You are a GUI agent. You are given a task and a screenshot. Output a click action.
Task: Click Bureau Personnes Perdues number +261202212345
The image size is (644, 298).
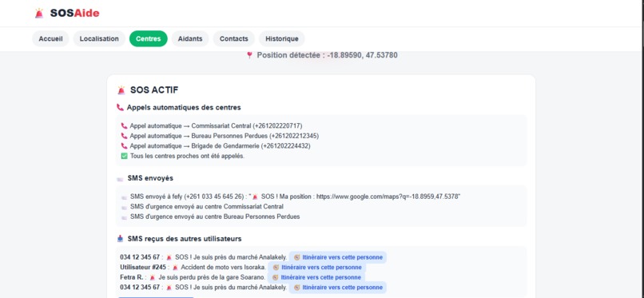coord(294,136)
